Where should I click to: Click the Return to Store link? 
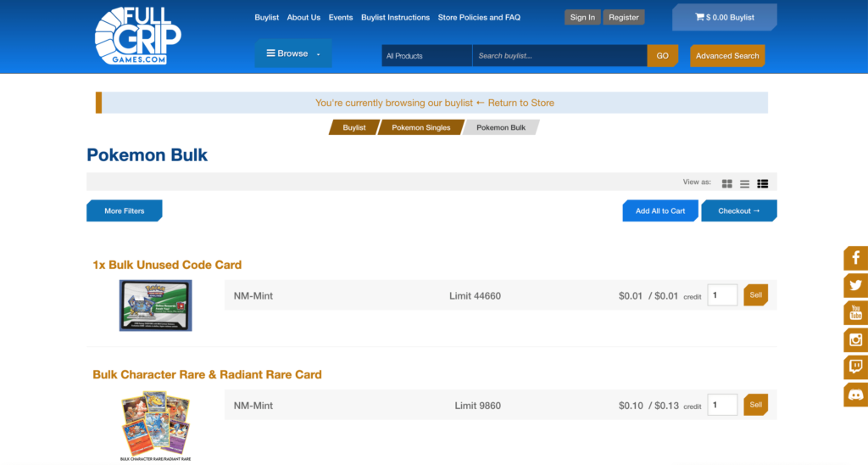pyautogui.click(x=521, y=103)
